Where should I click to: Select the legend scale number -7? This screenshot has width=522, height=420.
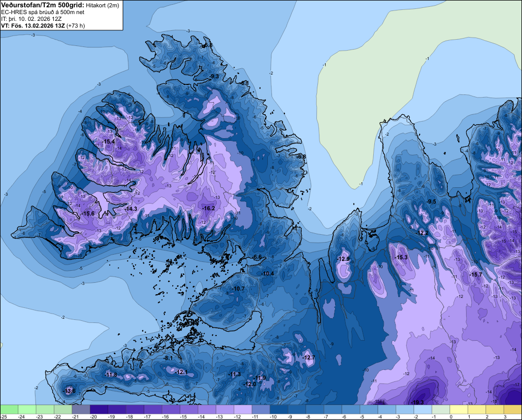[x=326, y=417]
